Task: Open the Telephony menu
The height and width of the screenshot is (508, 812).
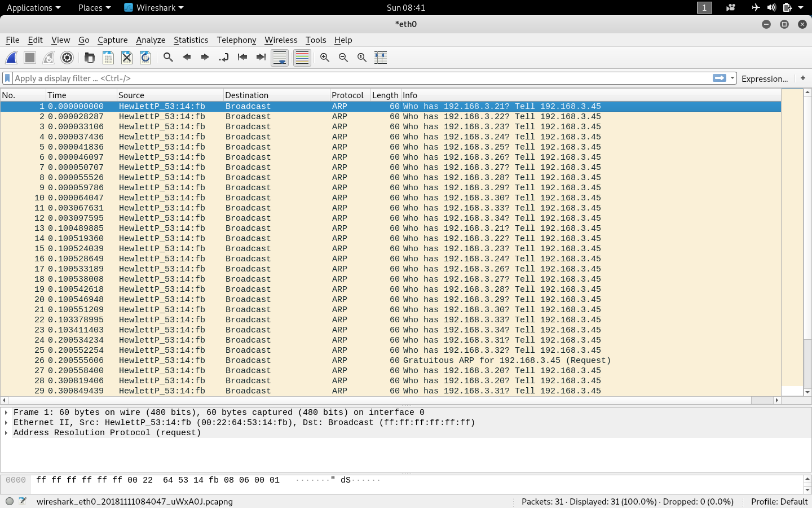Action: click(x=236, y=40)
